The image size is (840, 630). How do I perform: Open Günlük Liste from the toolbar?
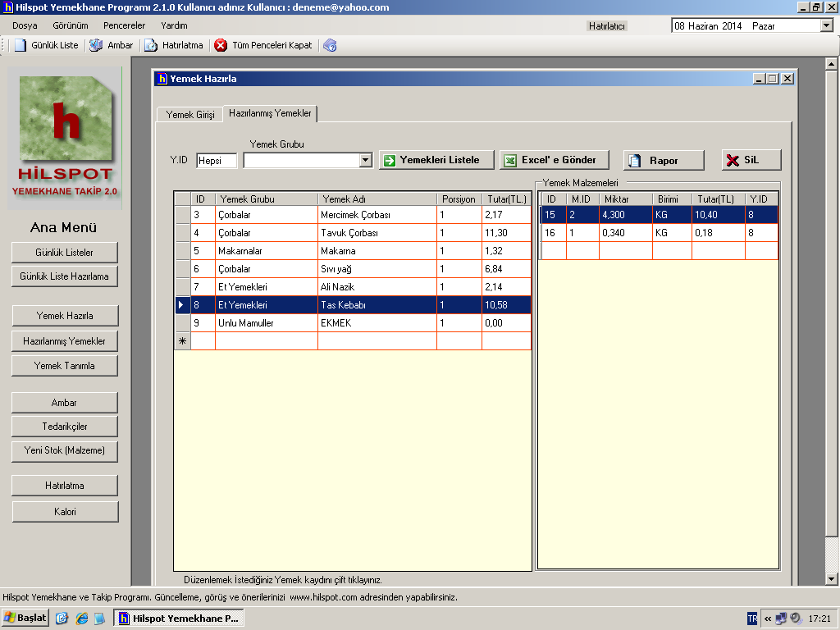(x=47, y=46)
